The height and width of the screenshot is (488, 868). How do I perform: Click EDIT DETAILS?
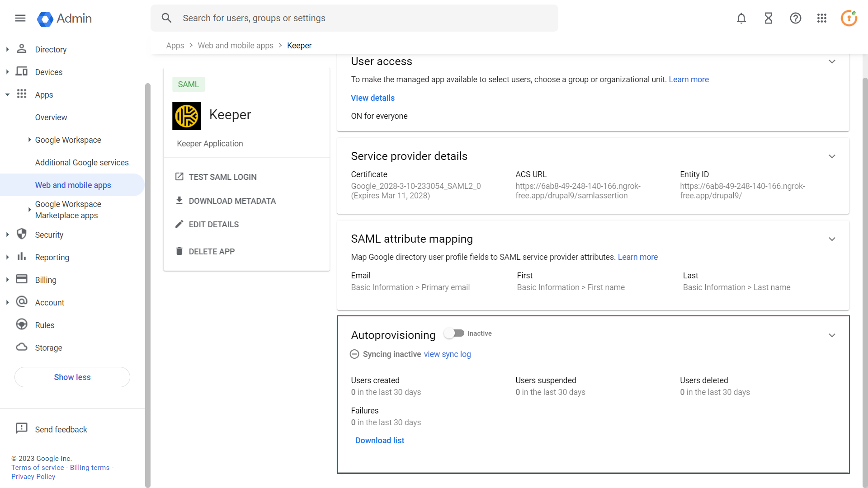[213, 225]
